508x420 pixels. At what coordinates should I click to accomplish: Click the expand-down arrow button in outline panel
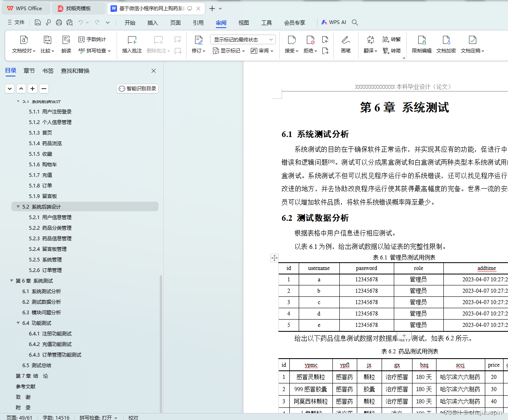[x=10, y=88]
